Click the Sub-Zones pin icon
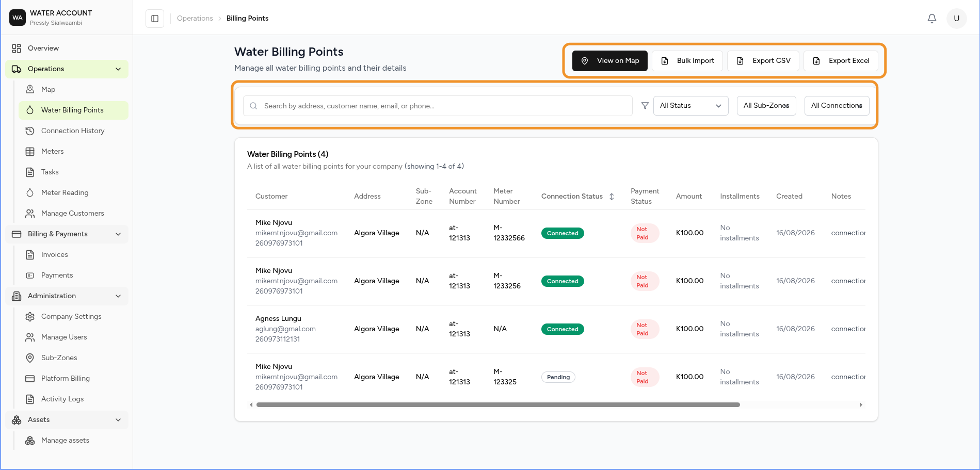This screenshot has width=980, height=470. tap(30, 358)
